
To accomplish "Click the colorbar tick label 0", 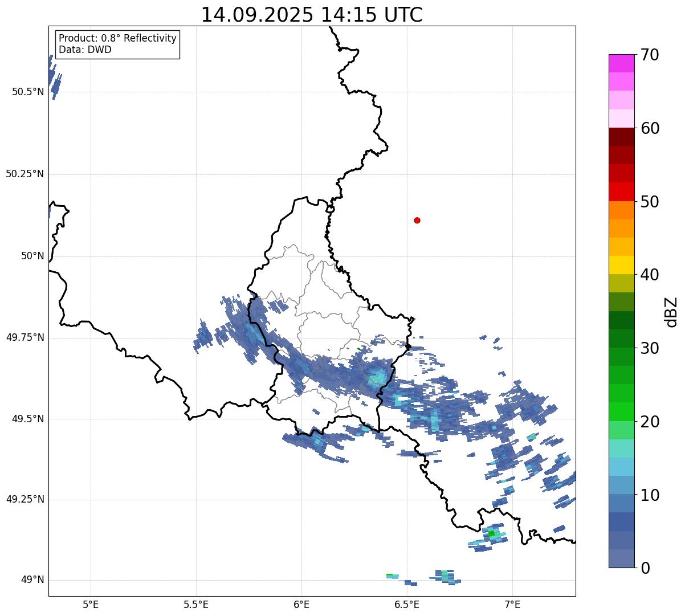I will [x=646, y=568].
